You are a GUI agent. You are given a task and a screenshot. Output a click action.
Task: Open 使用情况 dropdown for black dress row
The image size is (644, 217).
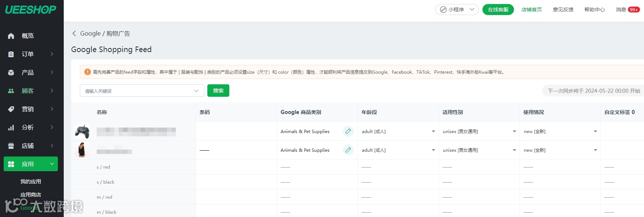pos(595,150)
